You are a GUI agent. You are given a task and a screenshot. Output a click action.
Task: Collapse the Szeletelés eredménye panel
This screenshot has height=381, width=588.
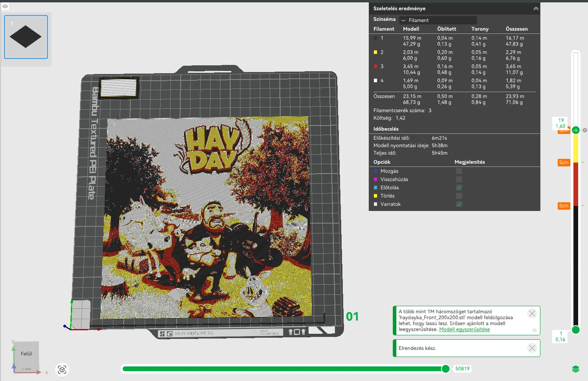tap(536, 9)
